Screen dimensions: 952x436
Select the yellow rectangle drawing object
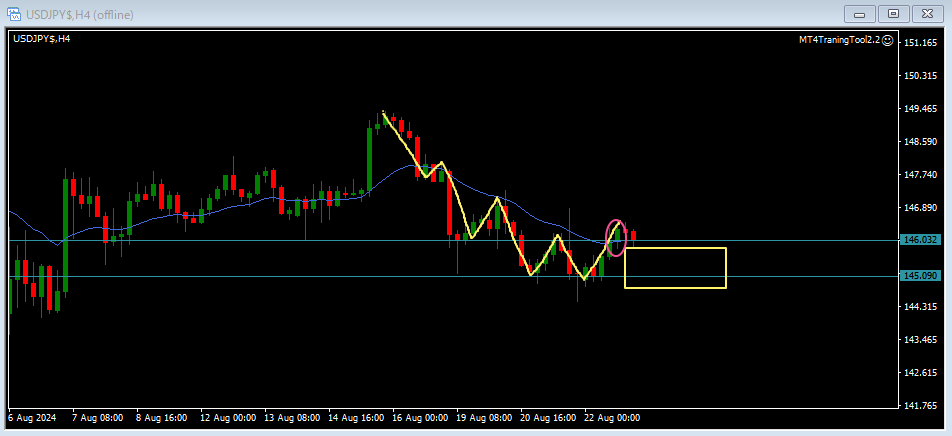click(675, 248)
